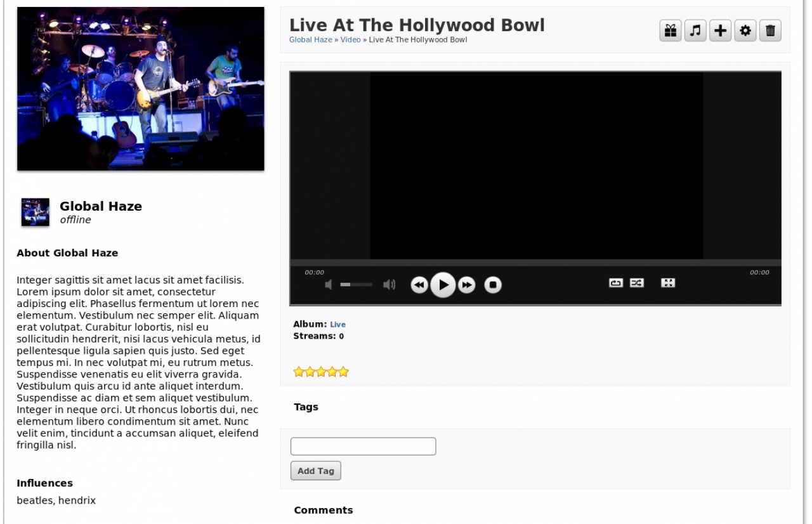
Task: Stop playback with the stop button
Action: 493,285
